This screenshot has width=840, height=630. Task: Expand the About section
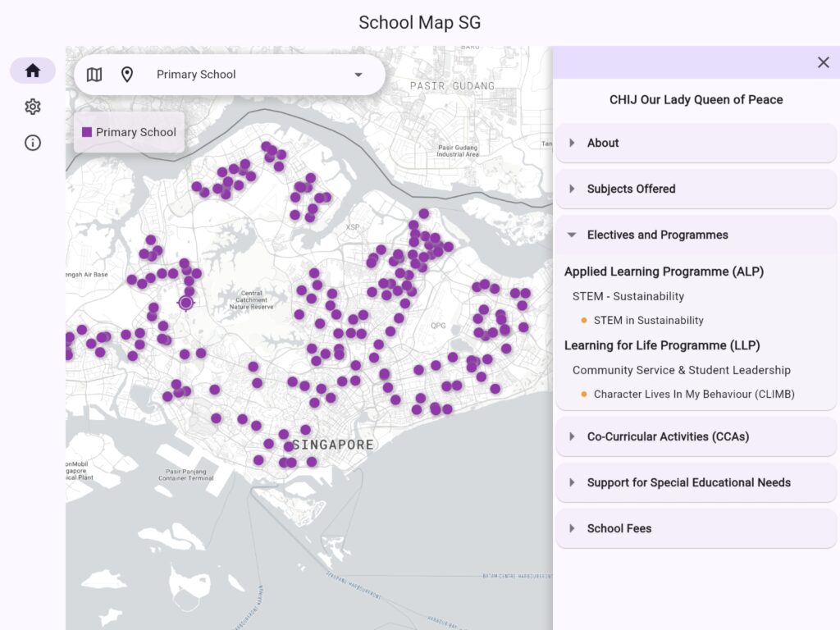point(696,143)
